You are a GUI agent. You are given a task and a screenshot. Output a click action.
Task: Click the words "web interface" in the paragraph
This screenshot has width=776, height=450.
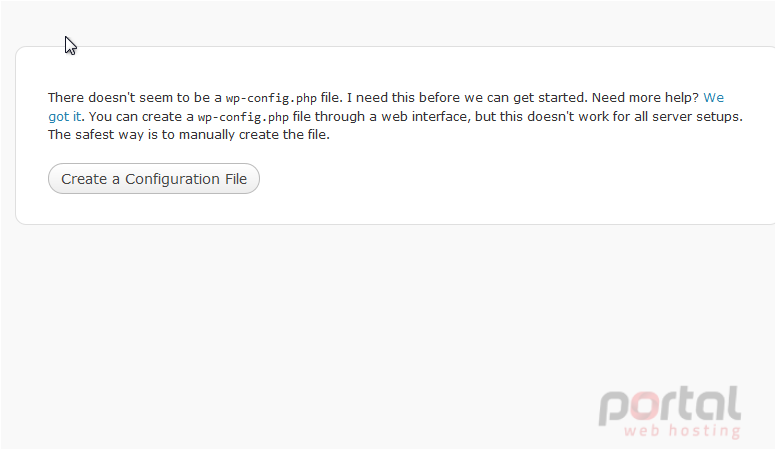[426, 117]
